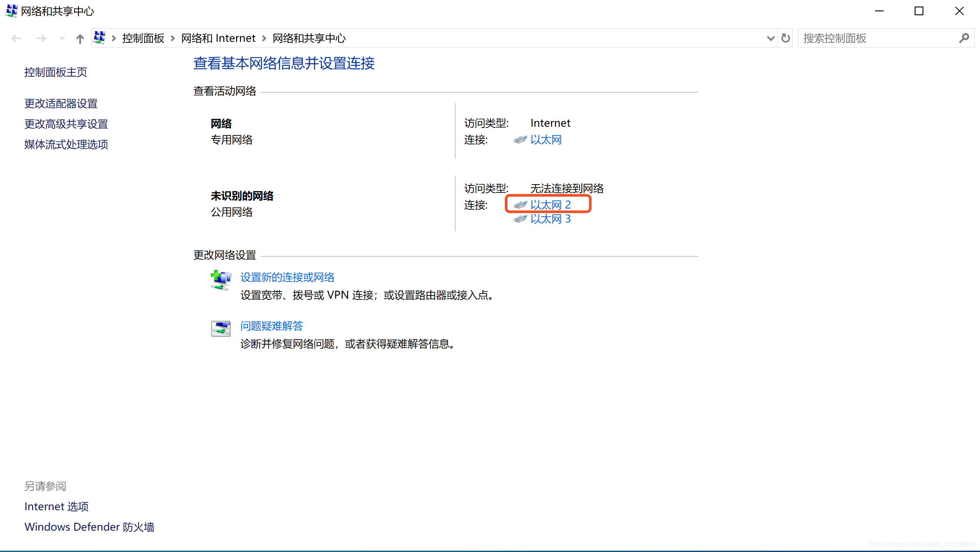The width and height of the screenshot is (980, 552).
Task: Click the back navigation arrow
Action: click(16, 38)
